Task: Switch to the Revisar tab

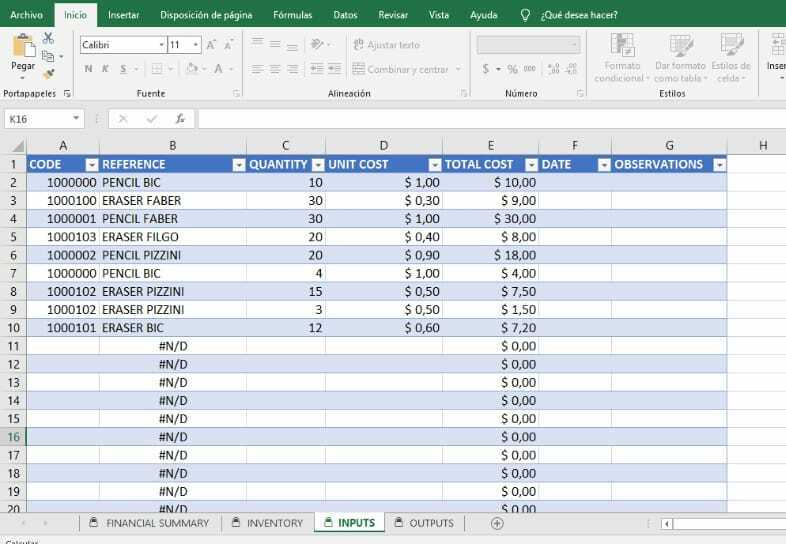Action: (x=393, y=15)
